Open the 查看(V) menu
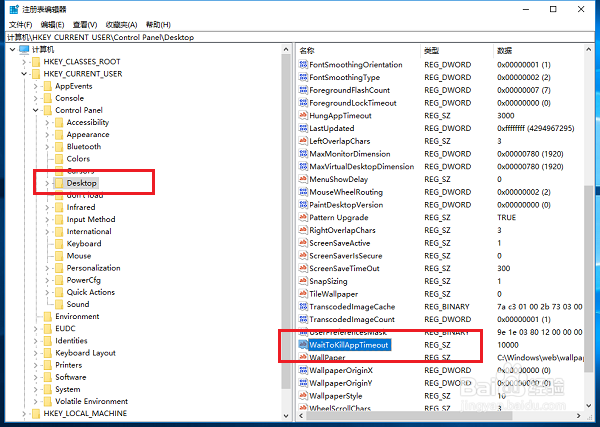 coord(85,25)
